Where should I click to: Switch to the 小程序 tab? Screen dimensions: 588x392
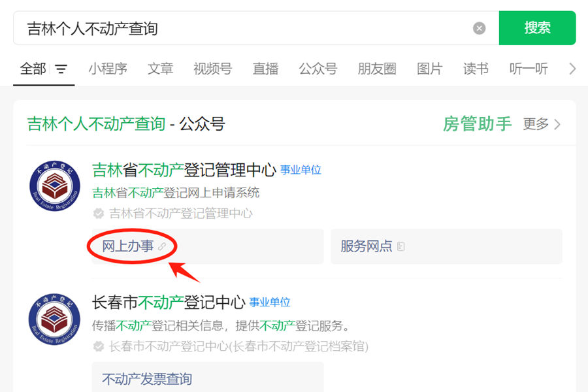click(x=108, y=69)
